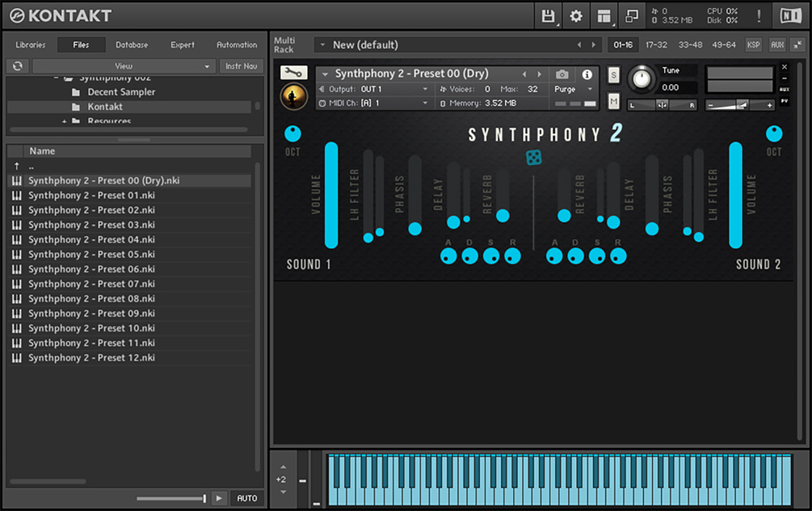Toggle AUX sends panel button

coord(777,45)
